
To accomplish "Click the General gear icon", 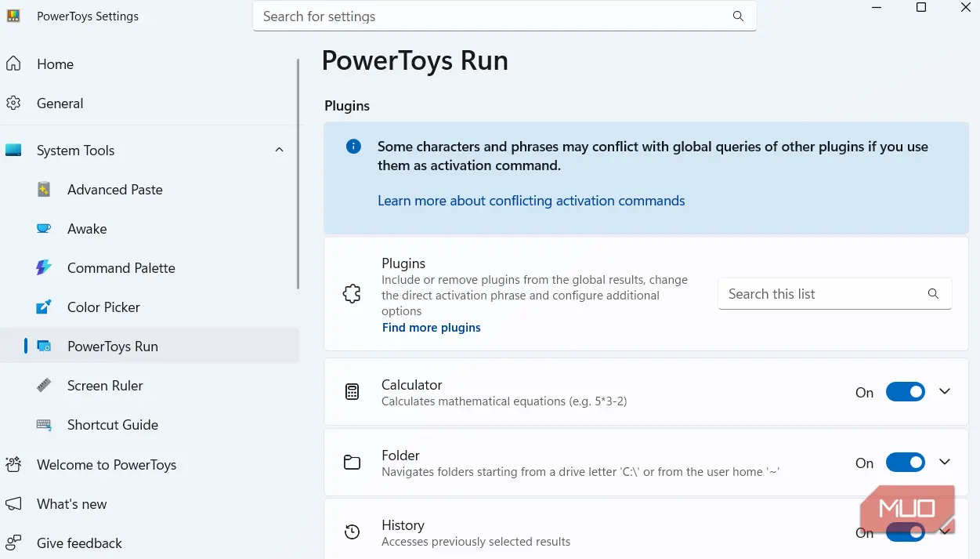I will click(13, 103).
